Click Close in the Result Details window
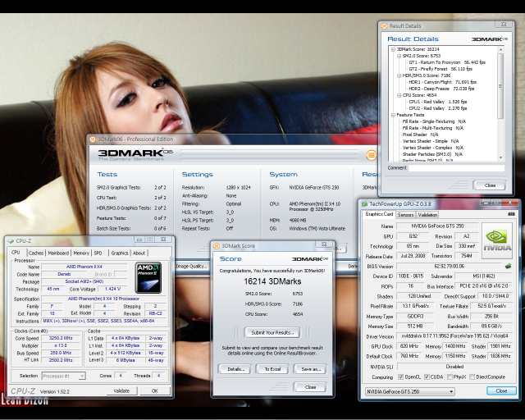 click(x=490, y=185)
